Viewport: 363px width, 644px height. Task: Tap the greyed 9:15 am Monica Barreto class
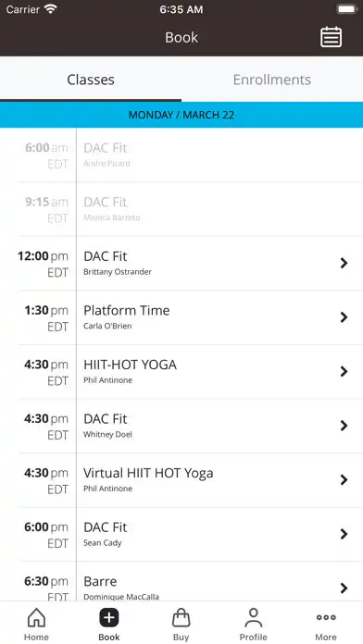tap(191, 209)
